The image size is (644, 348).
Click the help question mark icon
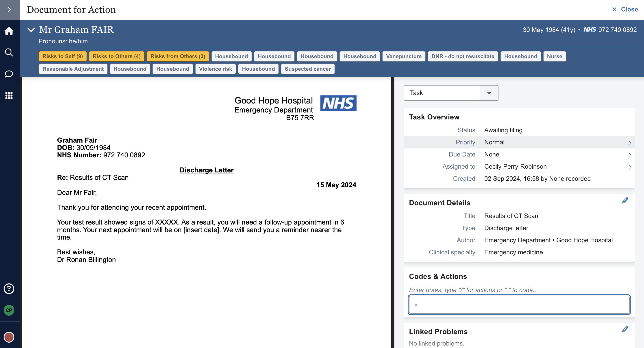coord(9,289)
